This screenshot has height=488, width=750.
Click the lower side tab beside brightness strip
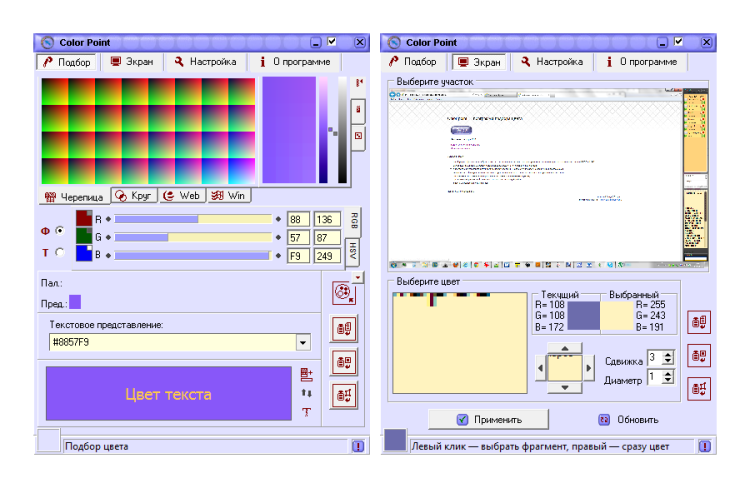coord(358,137)
